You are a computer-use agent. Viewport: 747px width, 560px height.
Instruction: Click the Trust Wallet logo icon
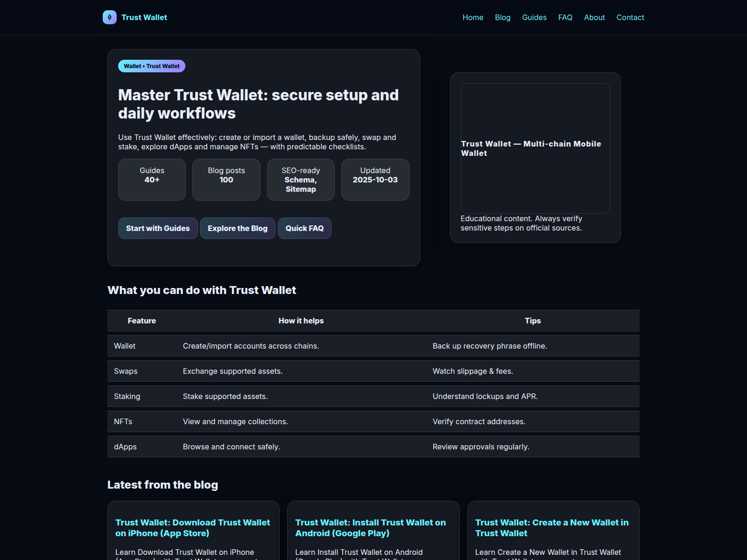(x=110, y=17)
